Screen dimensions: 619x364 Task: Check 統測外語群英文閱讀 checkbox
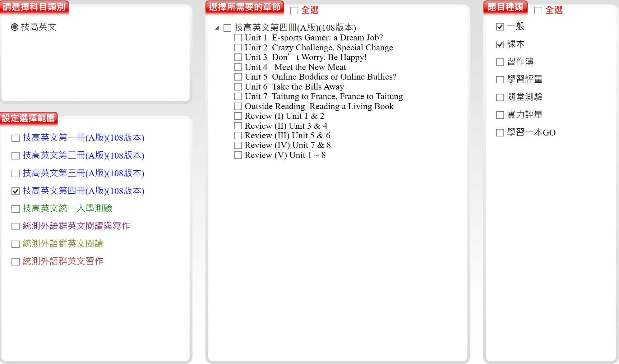tap(16, 244)
